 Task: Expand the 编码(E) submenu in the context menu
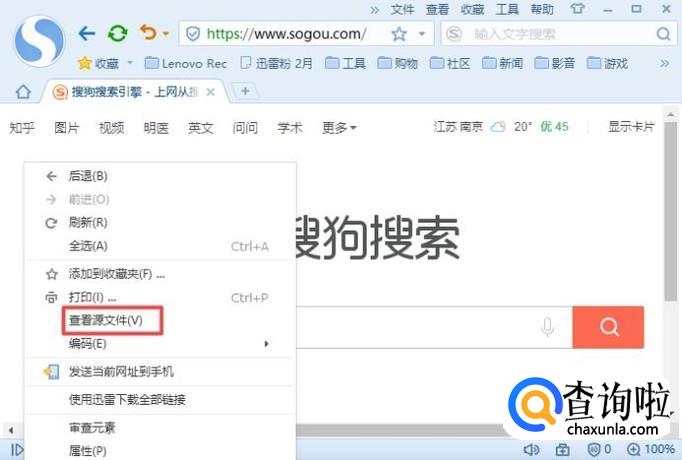coord(161,344)
